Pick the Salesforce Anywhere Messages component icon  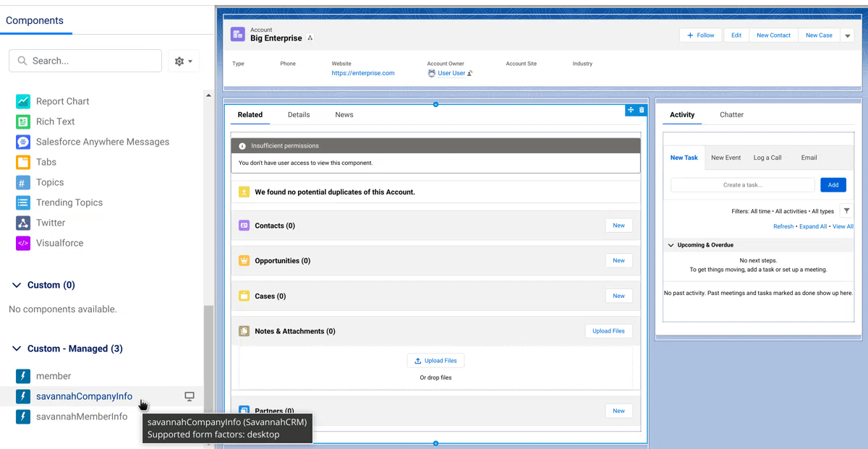pos(23,142)
